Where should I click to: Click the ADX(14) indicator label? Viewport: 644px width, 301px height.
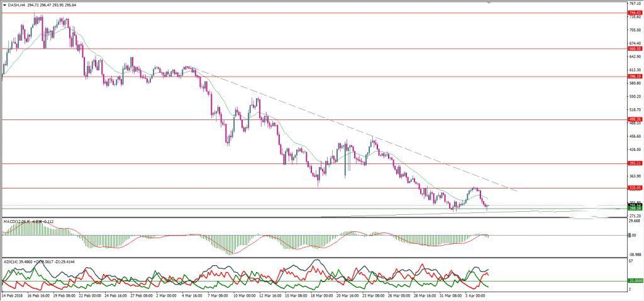click(11, 261)
